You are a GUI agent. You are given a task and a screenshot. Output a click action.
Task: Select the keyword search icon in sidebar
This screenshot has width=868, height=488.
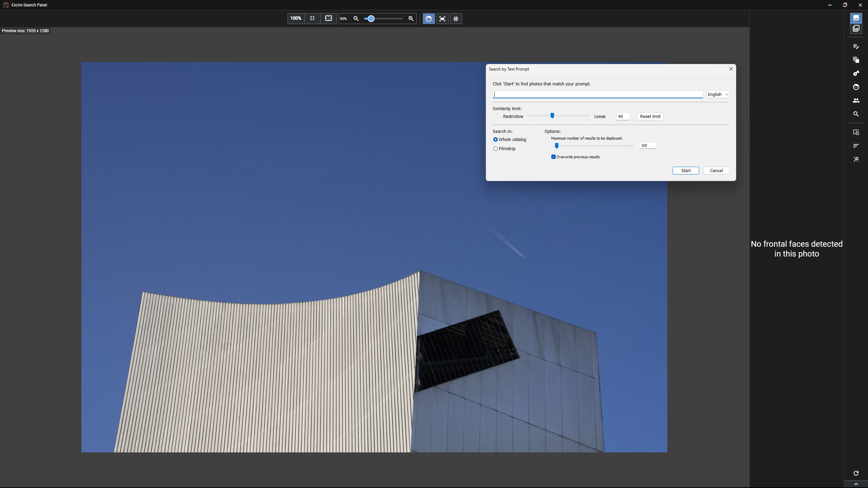[x=856, y=73]
